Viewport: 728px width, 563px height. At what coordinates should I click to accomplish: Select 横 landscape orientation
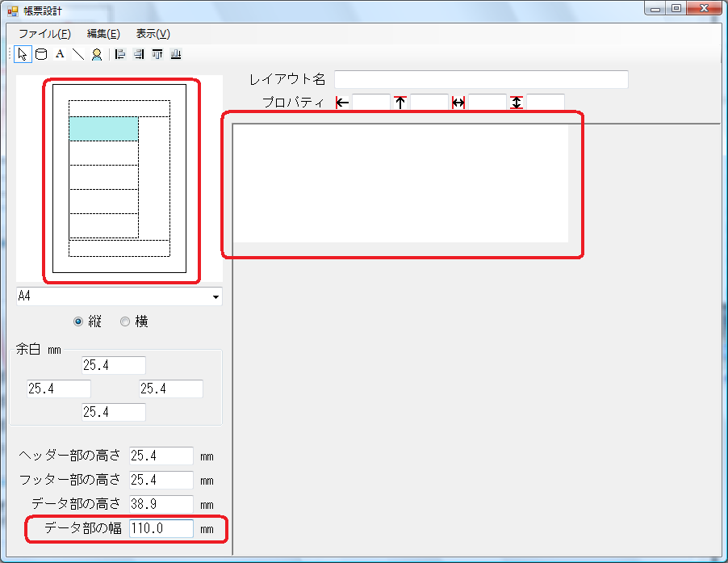[125, 321]
